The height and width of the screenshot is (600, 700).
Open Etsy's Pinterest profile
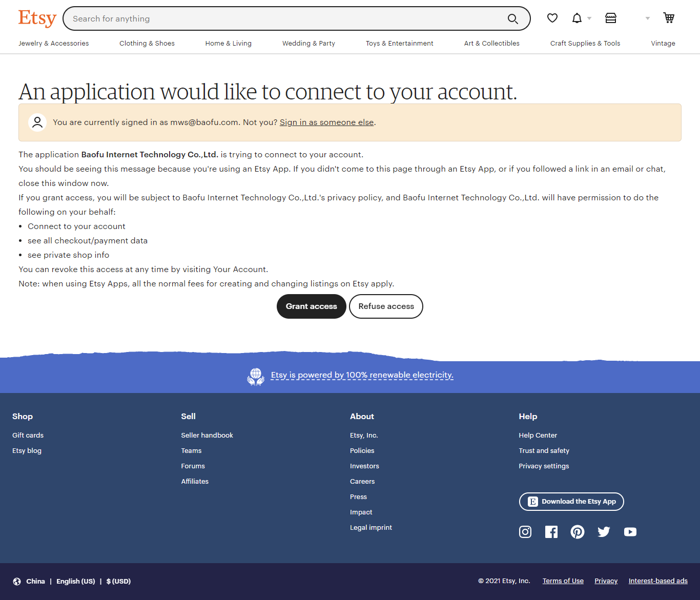click(x=578, y=532)
